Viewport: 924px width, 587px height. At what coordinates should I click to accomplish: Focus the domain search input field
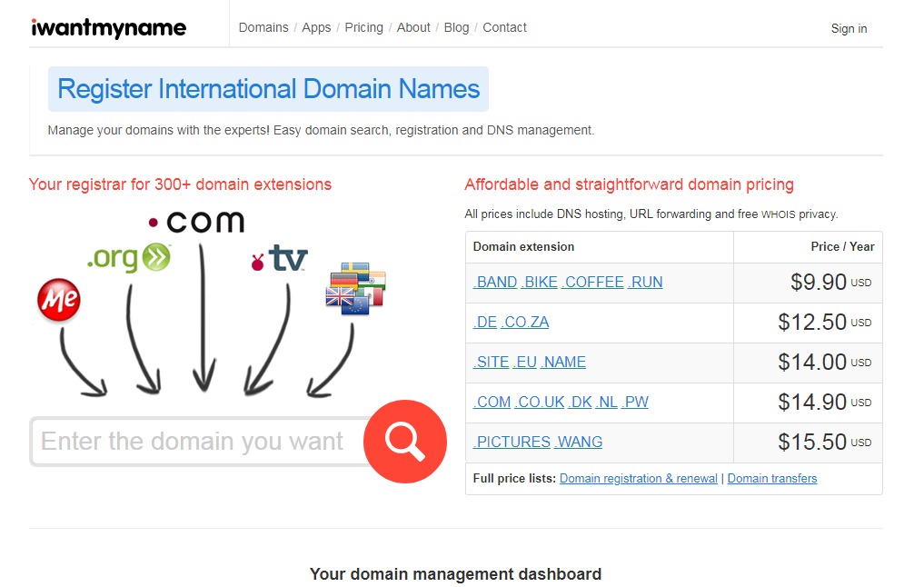(197, 442)
